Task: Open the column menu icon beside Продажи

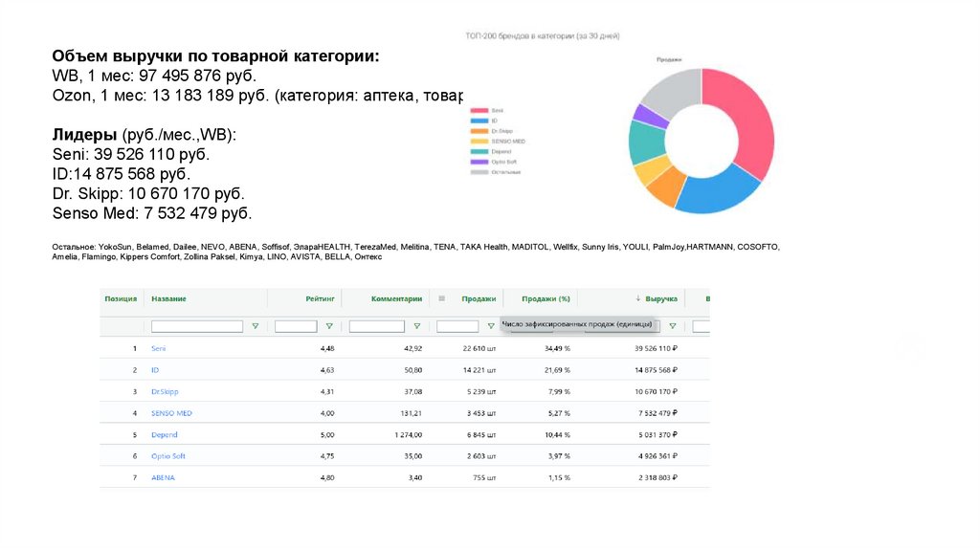Action: pos(441,298)
